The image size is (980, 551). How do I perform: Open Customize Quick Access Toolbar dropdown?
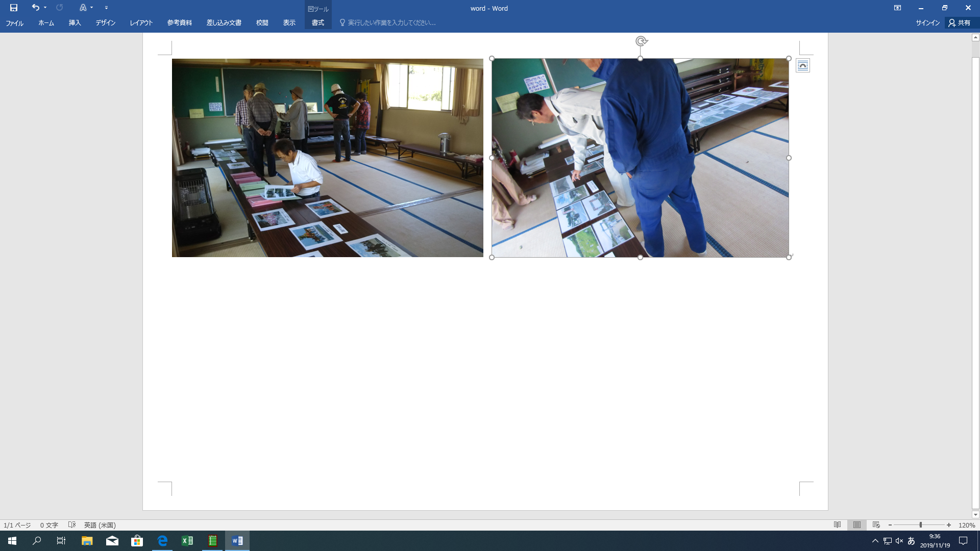point(106,8)
